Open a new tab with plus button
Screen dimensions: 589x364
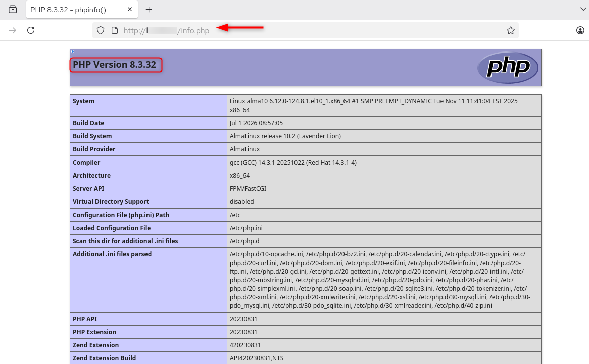[149, 10]
